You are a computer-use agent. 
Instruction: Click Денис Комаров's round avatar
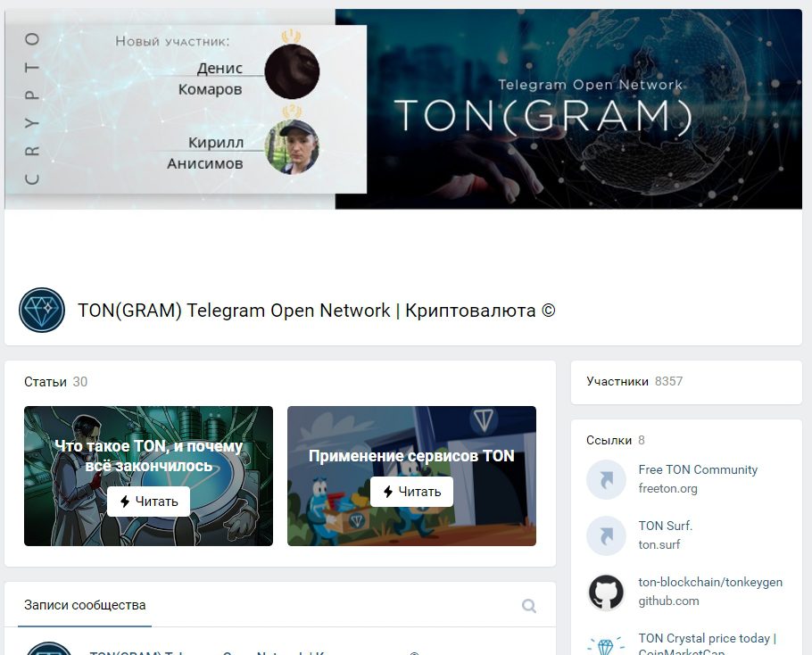(292, 71)
